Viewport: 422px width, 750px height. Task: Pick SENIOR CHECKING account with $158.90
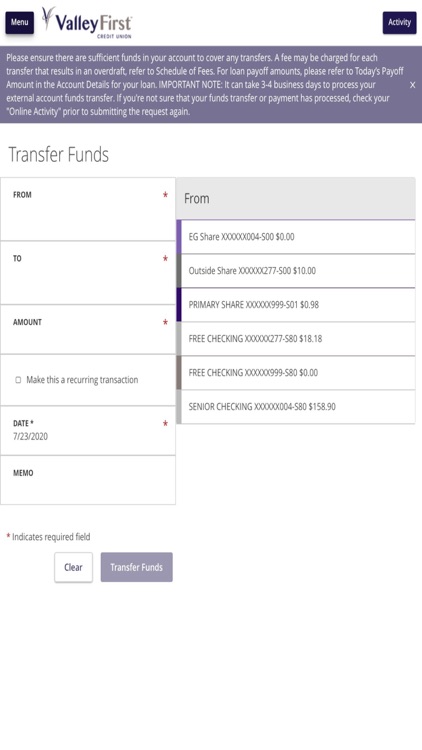(x=296, y=407)
